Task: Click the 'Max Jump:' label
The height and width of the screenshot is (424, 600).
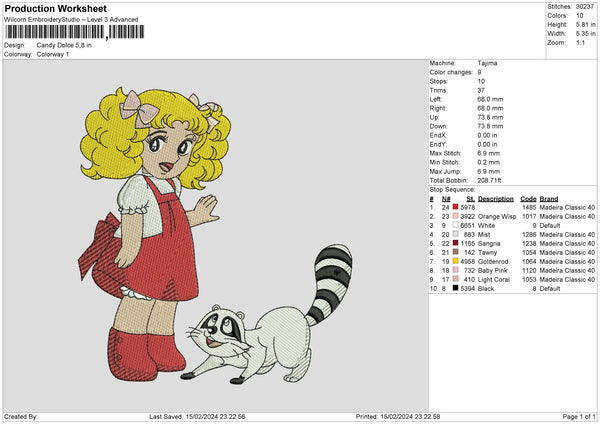Action: (x=445, y=171)
